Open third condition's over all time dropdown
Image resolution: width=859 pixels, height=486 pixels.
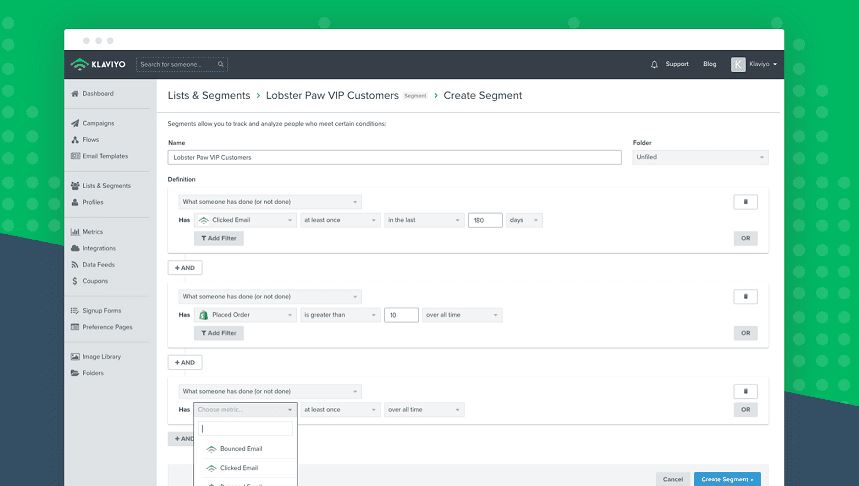(x=424, y=410)
